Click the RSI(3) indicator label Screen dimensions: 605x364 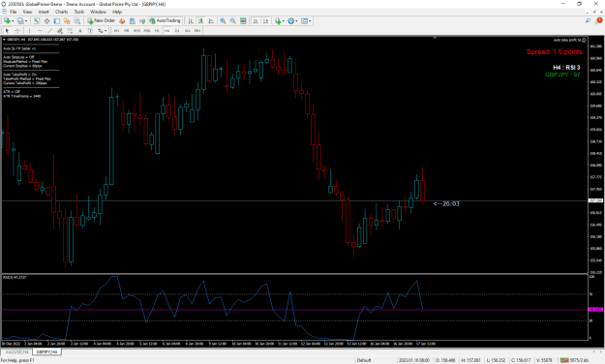click(15, 277)
